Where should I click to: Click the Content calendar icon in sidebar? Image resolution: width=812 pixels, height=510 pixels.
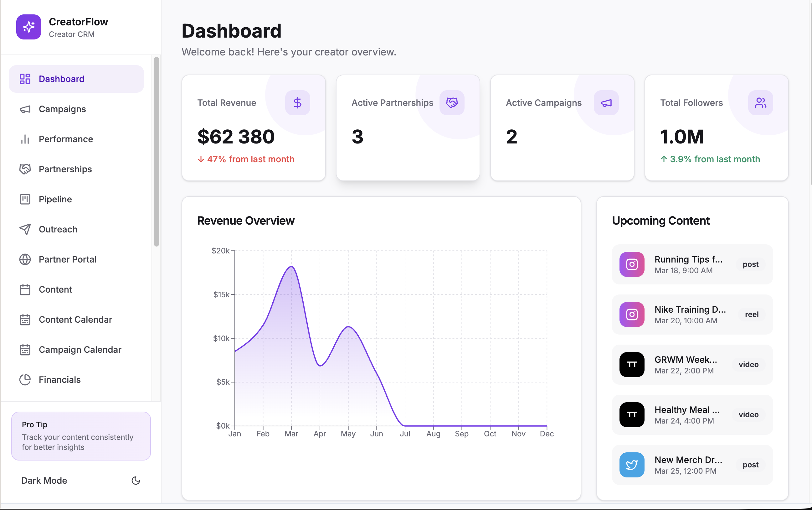25,289
